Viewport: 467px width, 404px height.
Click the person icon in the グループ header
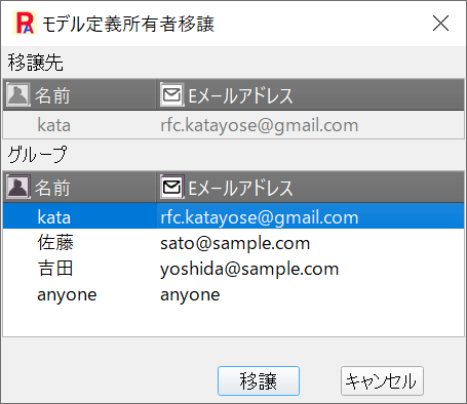18,187
